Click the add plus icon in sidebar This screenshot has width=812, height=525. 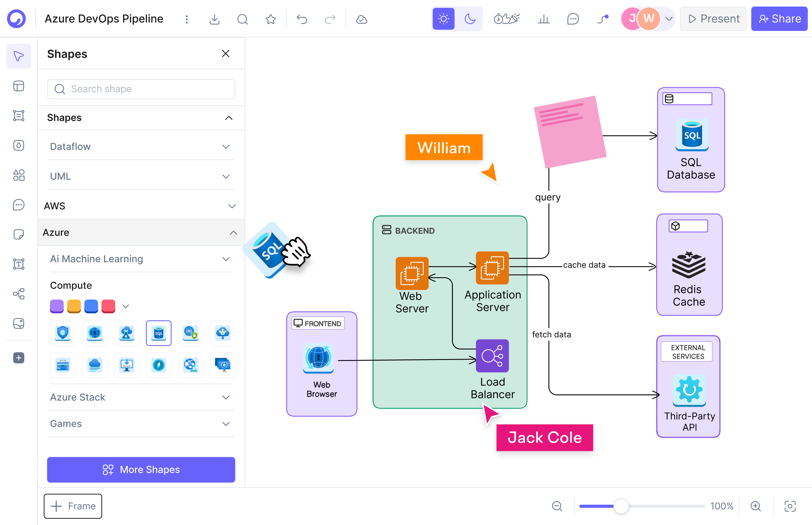(x=19, y=358)
